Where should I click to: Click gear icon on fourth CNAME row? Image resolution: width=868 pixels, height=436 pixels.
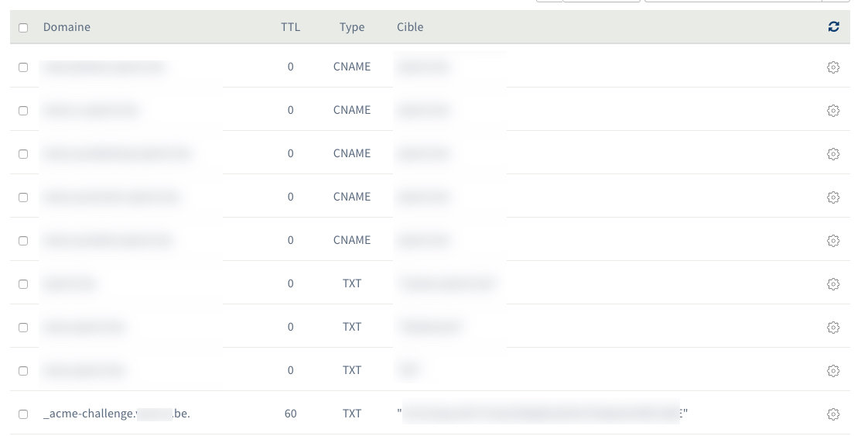click(833, 197)
